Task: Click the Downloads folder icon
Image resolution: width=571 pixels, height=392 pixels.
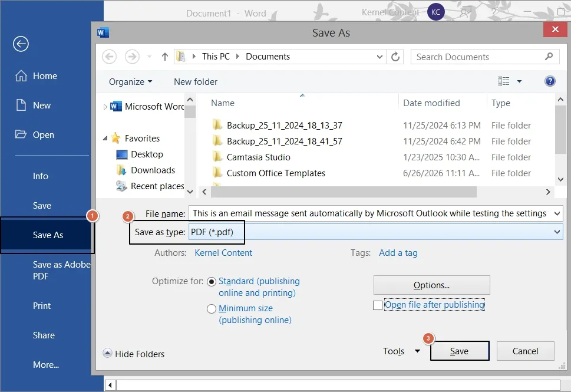Action: tap(121, 170)
